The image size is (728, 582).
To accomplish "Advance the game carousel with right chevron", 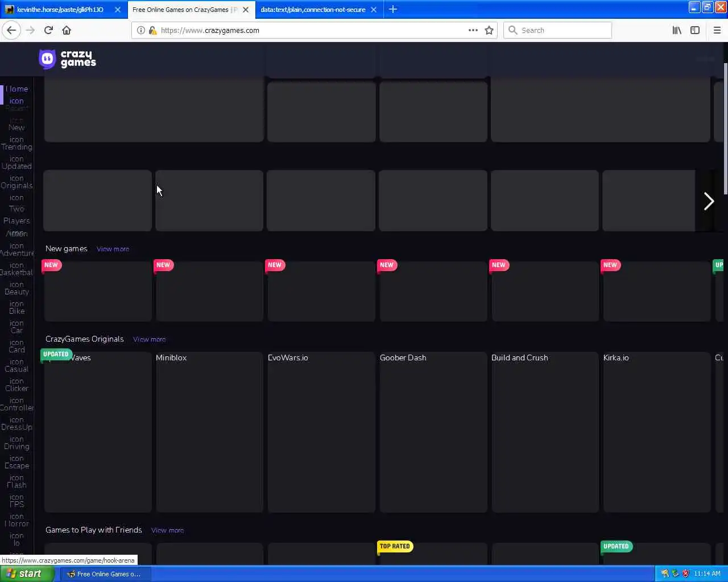I will pyautogui.click(x=709, y=201).
